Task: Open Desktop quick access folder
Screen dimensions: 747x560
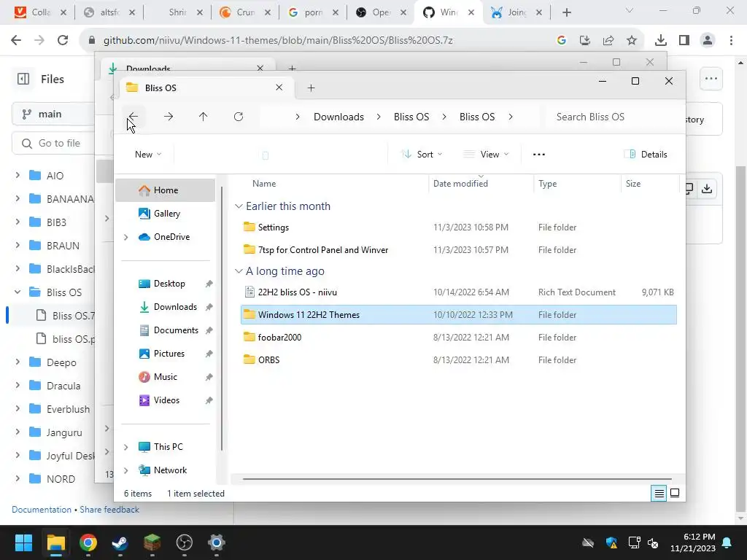Action: [x=169, y=284]
